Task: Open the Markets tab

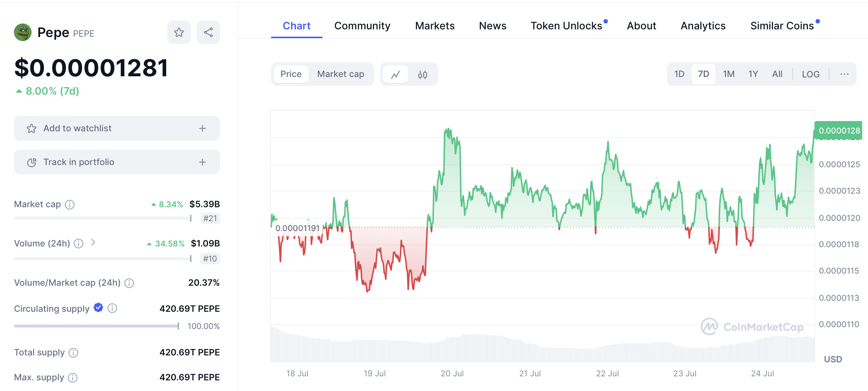Action: pyautogui.click(x=435, y=26)
